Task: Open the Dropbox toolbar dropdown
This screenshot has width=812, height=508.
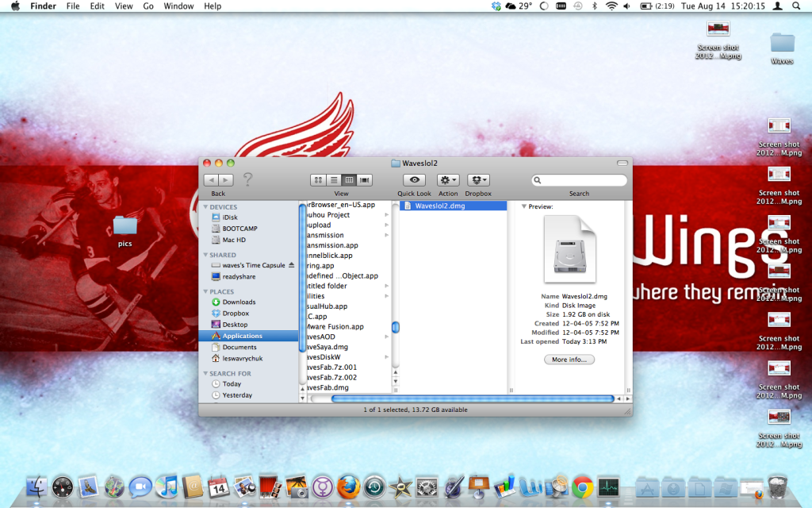Action: point(478,180)
